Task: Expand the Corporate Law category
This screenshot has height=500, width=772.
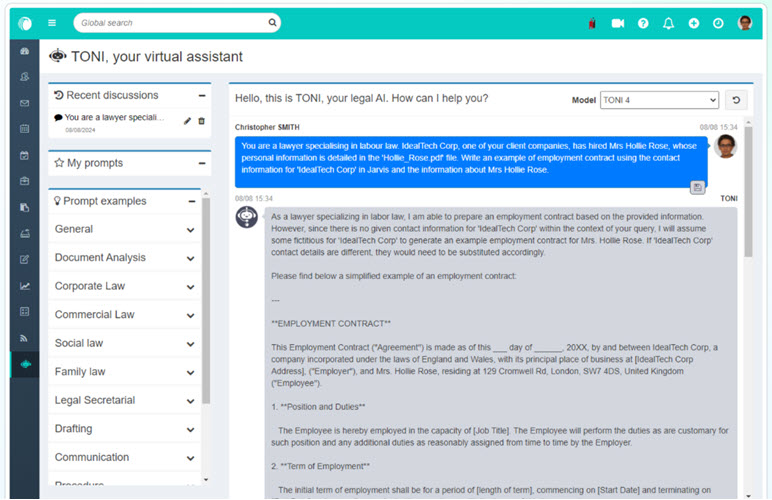Action: pyautogui.click(x=125, y=286)
